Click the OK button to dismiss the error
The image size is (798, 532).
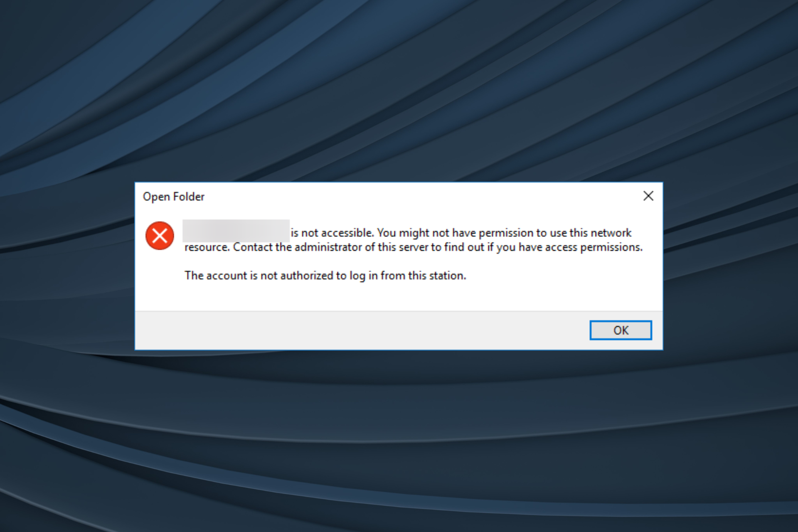[x=621, y=330]
